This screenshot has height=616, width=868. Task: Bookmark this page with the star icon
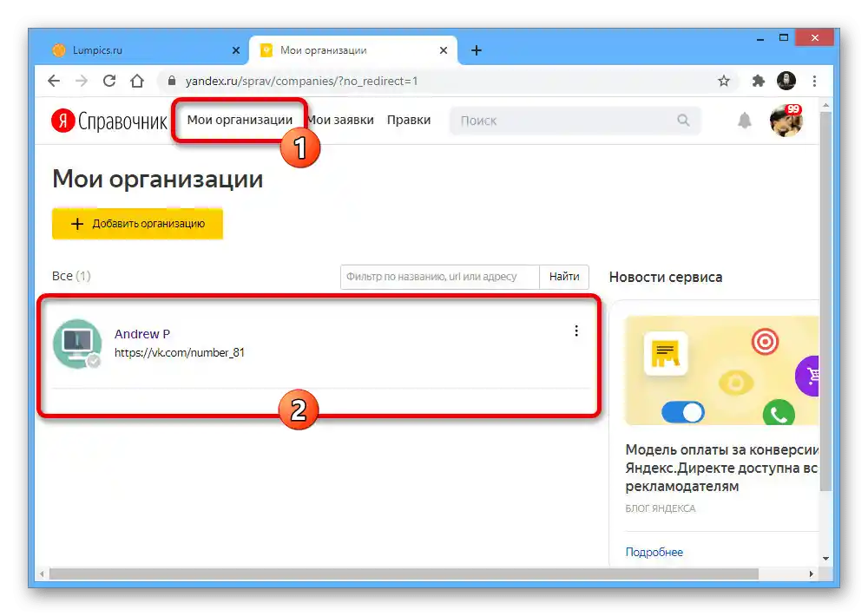click(x=724, y=81)
